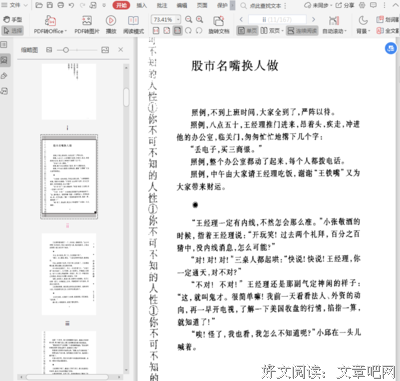Open the bottom icon in the sidebar
This screenshot has width=400, height=381.
click(4, 91)
